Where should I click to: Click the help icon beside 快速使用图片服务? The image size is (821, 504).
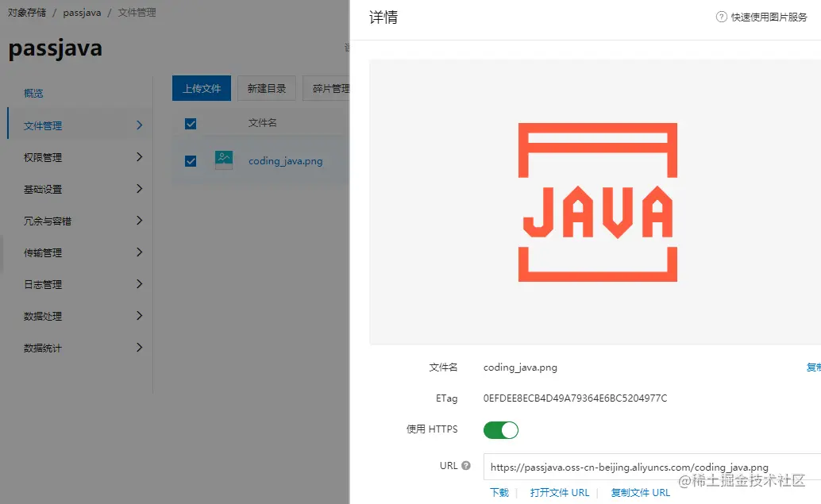click(721, 17)
